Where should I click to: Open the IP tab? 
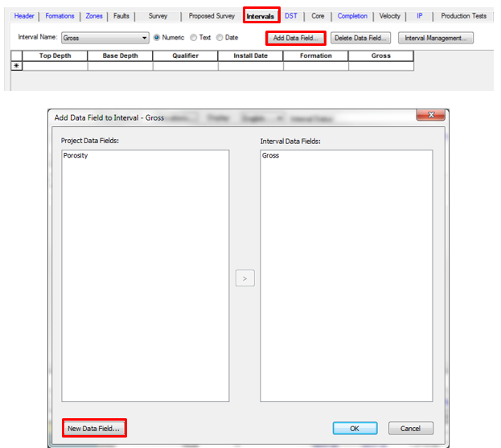coord(420,16)
